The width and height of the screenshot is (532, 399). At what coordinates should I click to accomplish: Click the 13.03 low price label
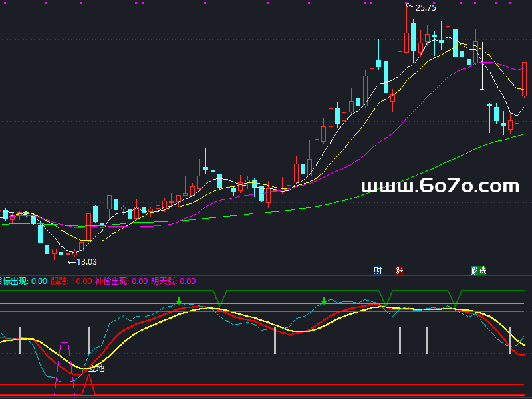[86, 262]
